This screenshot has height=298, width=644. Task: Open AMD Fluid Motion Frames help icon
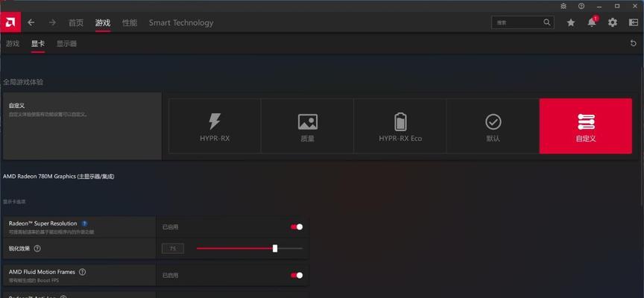(82, 272)
